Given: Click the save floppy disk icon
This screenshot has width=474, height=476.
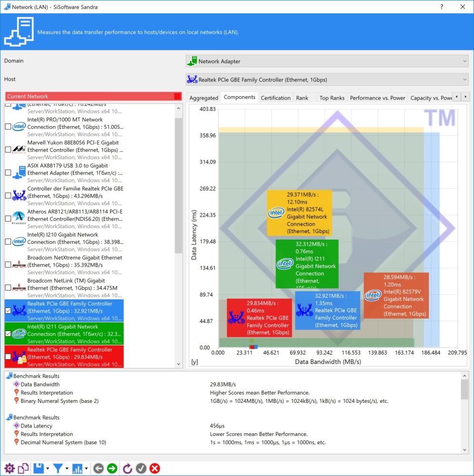Looking at the screenshot, I should pos(39,468).
